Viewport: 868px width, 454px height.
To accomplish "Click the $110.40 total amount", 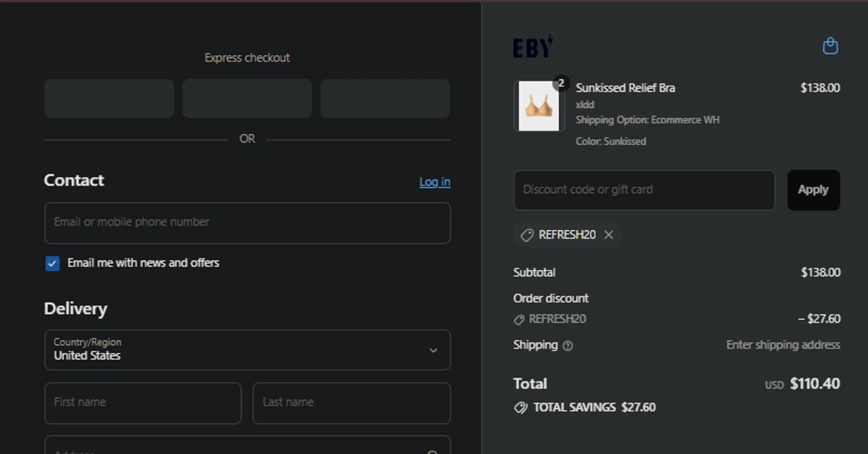I will [815, 383].
